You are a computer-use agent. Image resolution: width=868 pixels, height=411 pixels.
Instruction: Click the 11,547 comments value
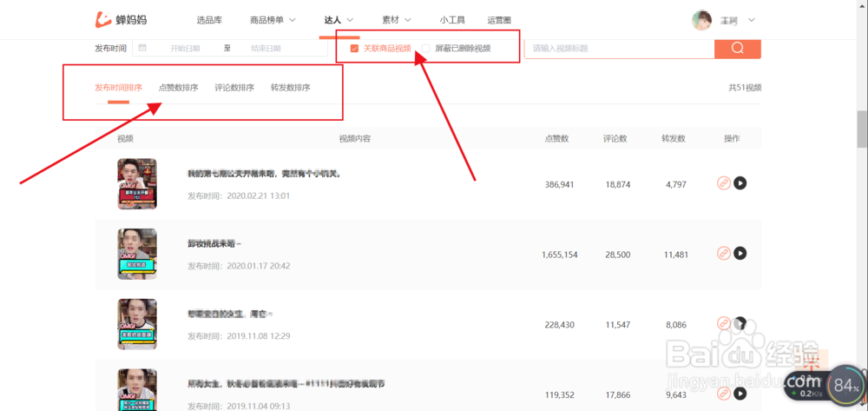pyautogui.click(x=618, y=325)
